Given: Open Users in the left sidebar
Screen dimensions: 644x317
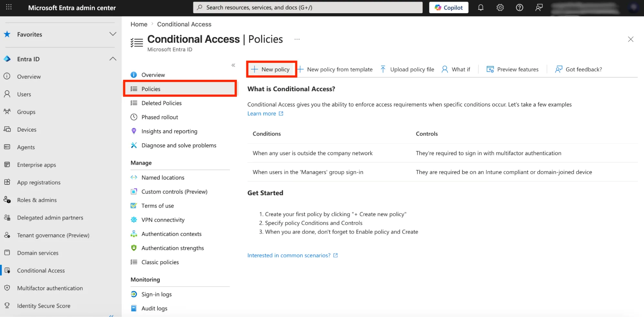Looking at the screenshot, I should click(x=24, y=94).
